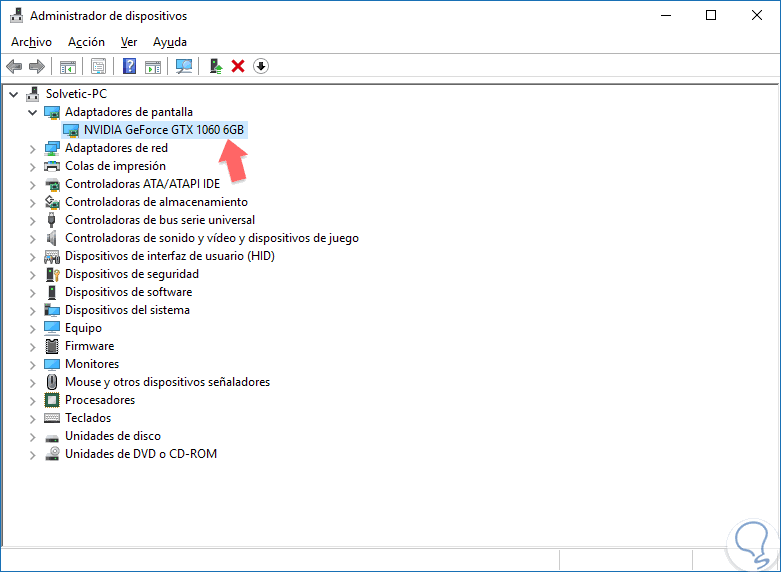Expand the Teclados chevron
781x572 pixels.
pos(32,418)
